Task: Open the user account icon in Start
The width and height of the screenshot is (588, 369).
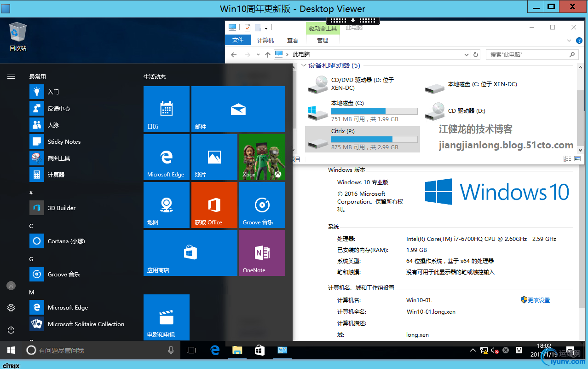Action: (x=11, y=286)
